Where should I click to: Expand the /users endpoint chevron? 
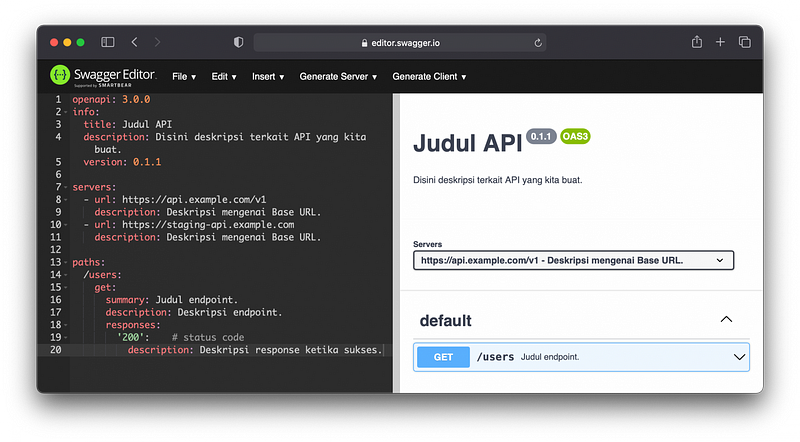pyautogui.click(x=739, y=356)
